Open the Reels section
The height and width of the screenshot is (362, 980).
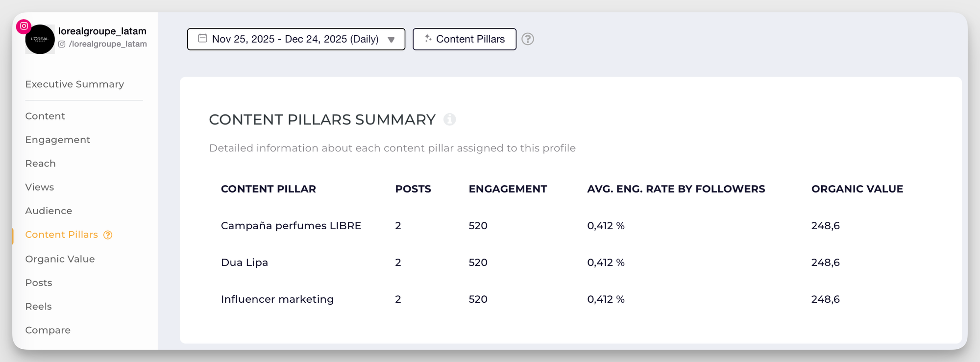coord(39,307)
